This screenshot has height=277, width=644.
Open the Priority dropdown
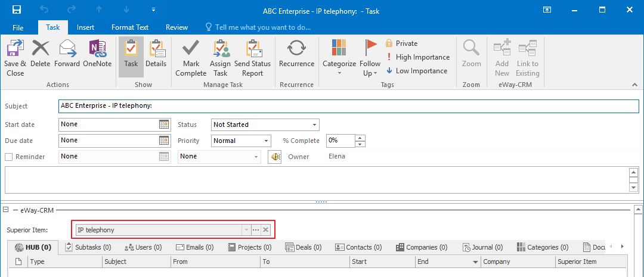[266, 141]
